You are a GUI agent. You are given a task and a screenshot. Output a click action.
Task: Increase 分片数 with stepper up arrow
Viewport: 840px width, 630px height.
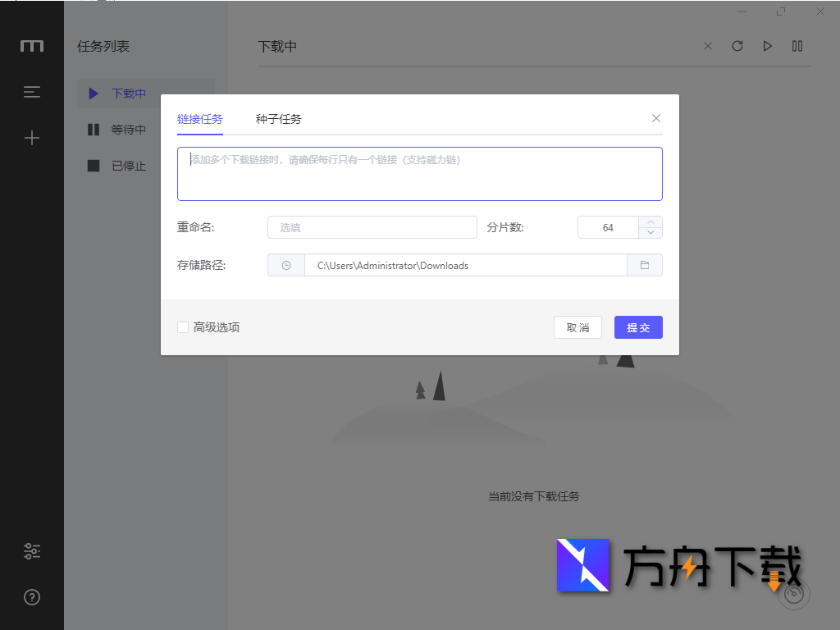(651, 222)
